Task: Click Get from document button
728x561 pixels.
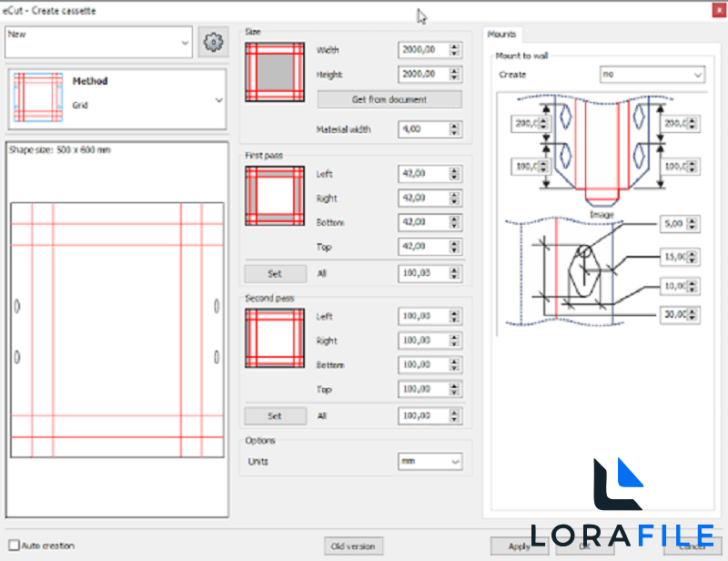Action: 389,99
